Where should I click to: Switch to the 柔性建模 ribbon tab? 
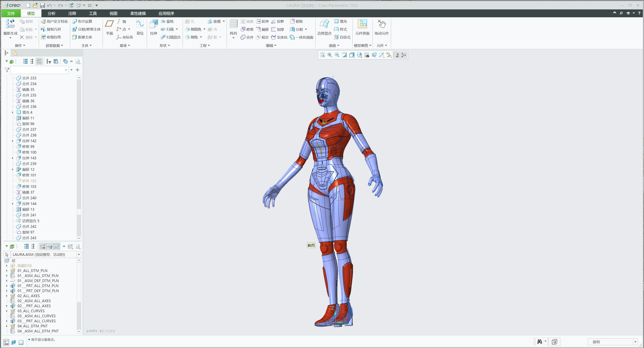138,13
